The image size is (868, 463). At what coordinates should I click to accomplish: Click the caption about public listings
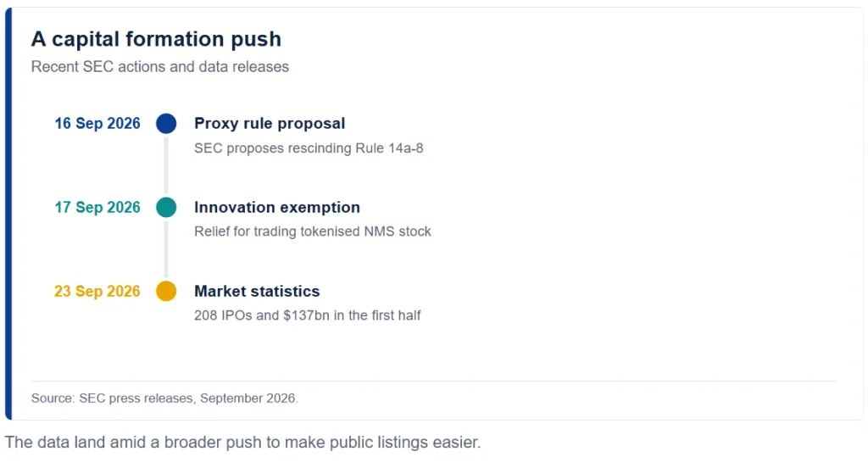click(x=243, y=443)
